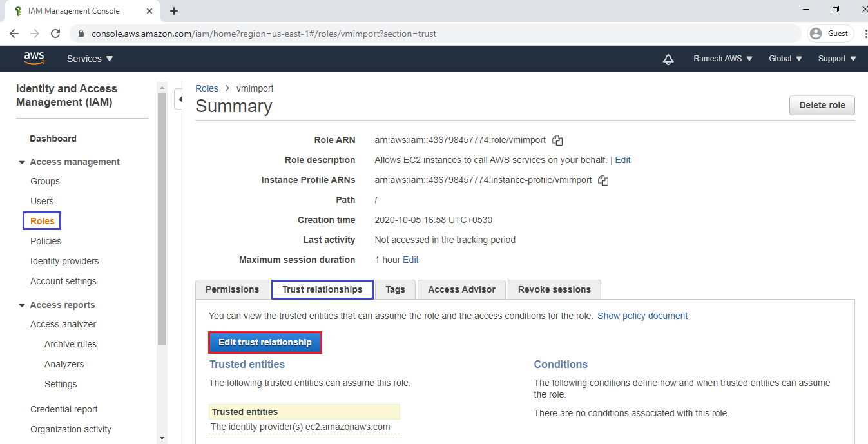The height and width of the screenshot is (444, 868).
Task: Click the sidebar scroll down arrow
Action: click(x=162, y=438)
